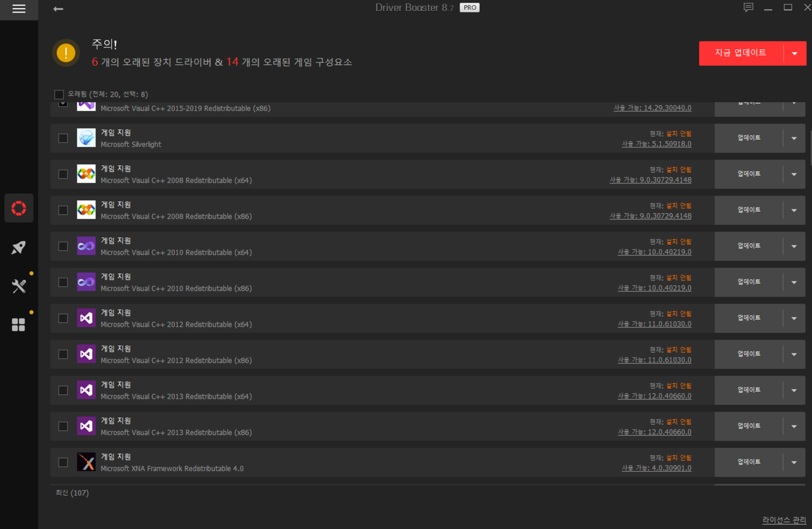812x529 pixels.
Task: Click the XNA Framework Redistributable icon
Action: pyautogui.click(x=86, y=462)
